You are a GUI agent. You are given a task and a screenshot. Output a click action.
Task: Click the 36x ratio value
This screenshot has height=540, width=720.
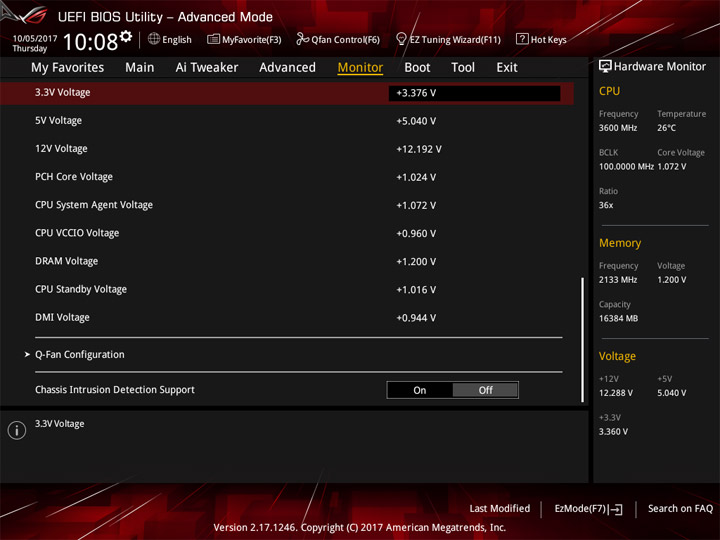(x=606, y=205)
